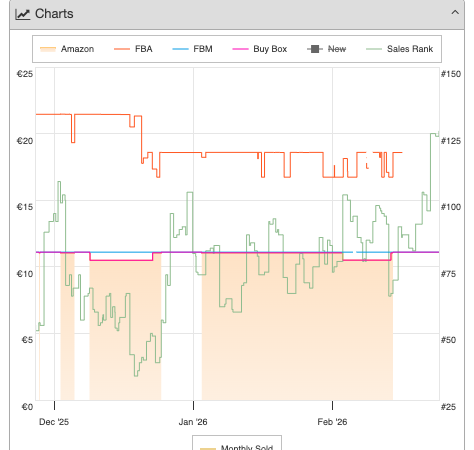Screen dimensions: 474x450
Task: Click the #25 rank axis label
Action: pyautogui.click(x=448, y=407)
